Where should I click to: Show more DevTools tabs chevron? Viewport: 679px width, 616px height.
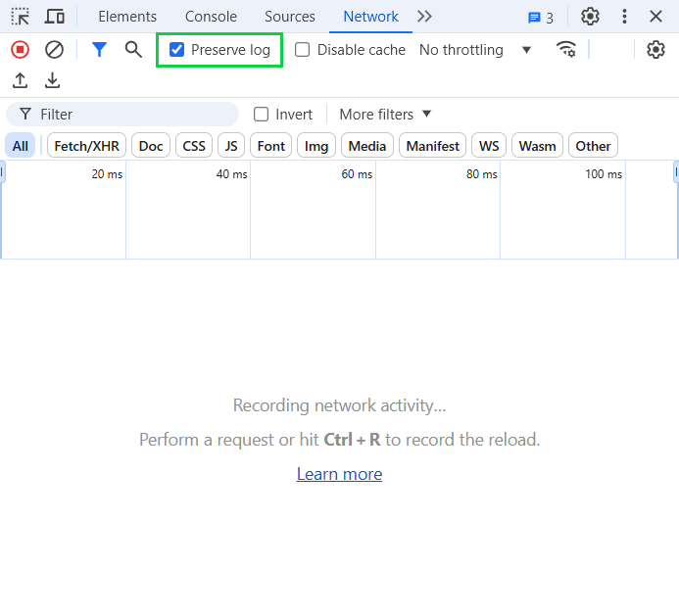coord(424,17)
